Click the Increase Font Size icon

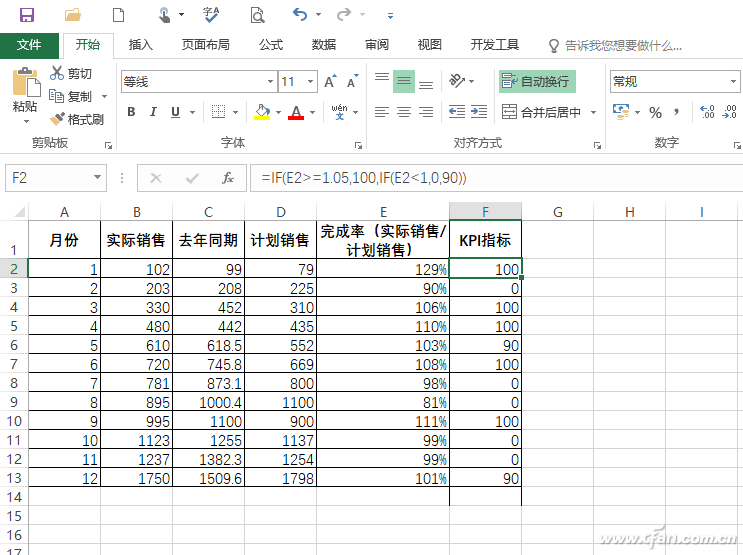point(331,82)
